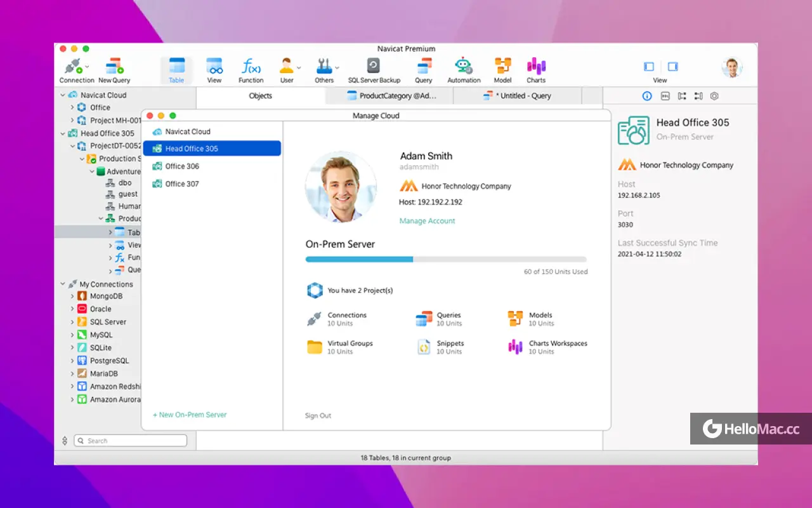This screenshot has height=508, width=812.
Task: Expand the MongoDB connection node
Action: pyautogui.click(x=72, y=297)
